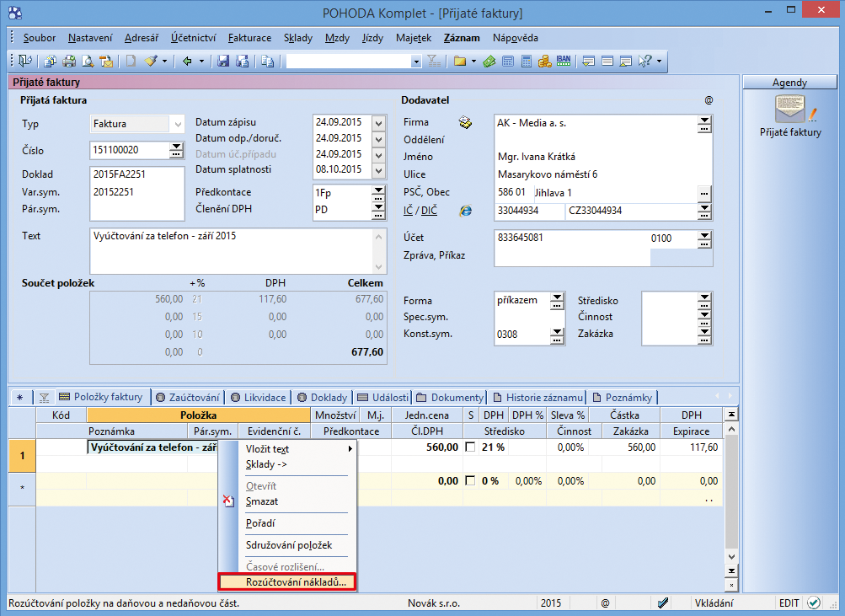Click the red X icon beside Smazat
This screenshot has width=845, height=616.
click(x=228, y=501)
